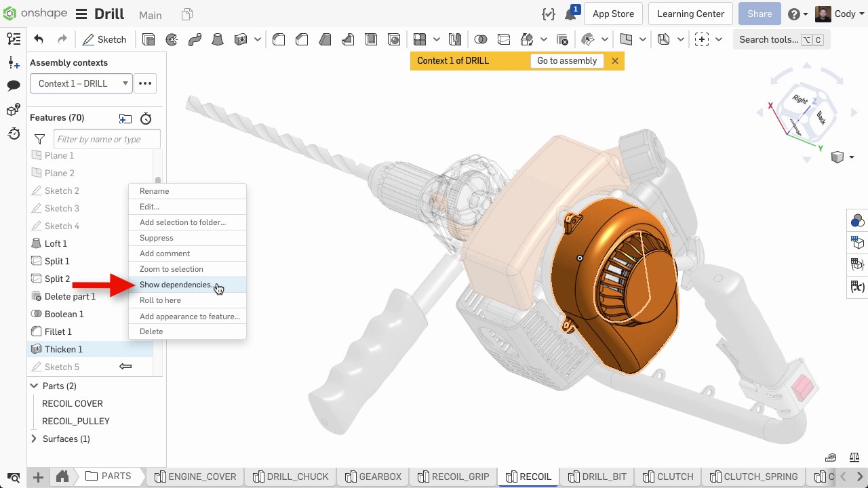The width and height of the screenshot is (868, 488).
Task: Open the FeatureScript braces menu
Action: click(x=549, y=14)
